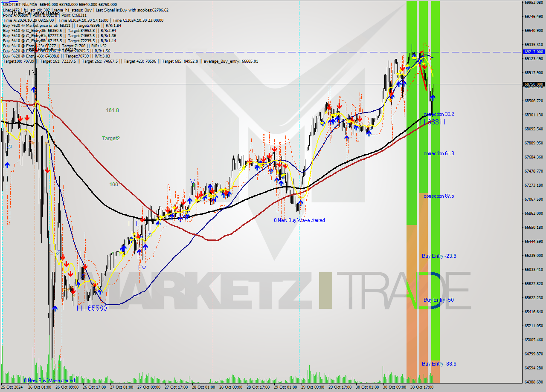
Task: Click the 69540.790 price axis value
Action: pyautogui.click(x=534, y=31)
